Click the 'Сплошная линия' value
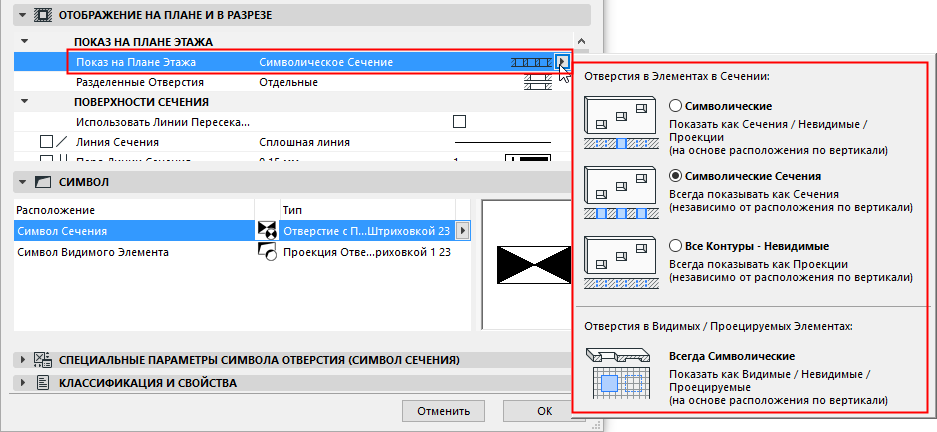937x432 pixels. pos(304,142)
